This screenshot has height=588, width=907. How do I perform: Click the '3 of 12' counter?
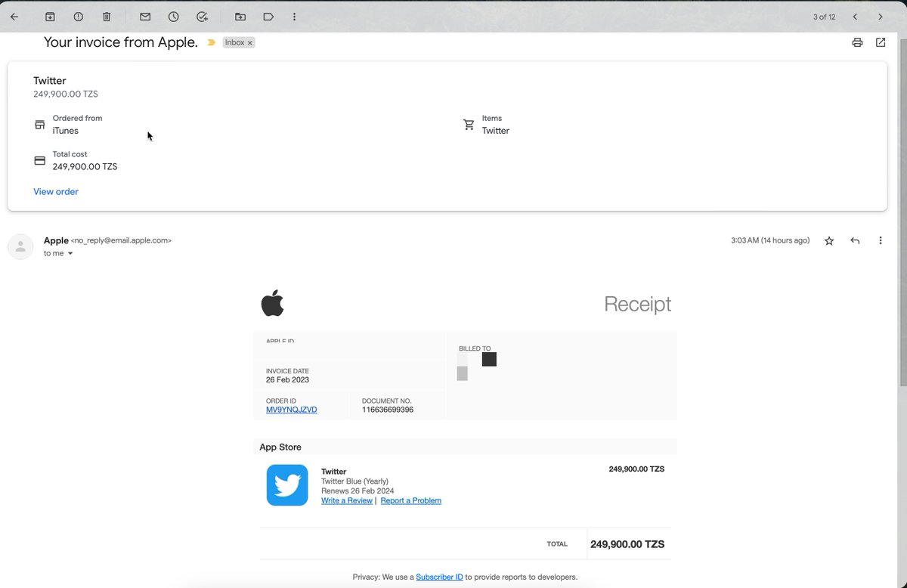pyautogui.click(x=824, y=17)
